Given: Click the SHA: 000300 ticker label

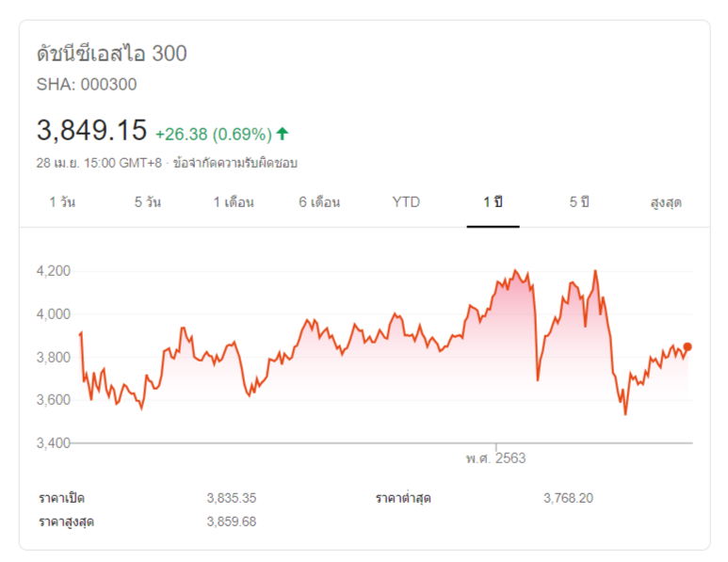Looking at the screenshot, I should (87, 85).
